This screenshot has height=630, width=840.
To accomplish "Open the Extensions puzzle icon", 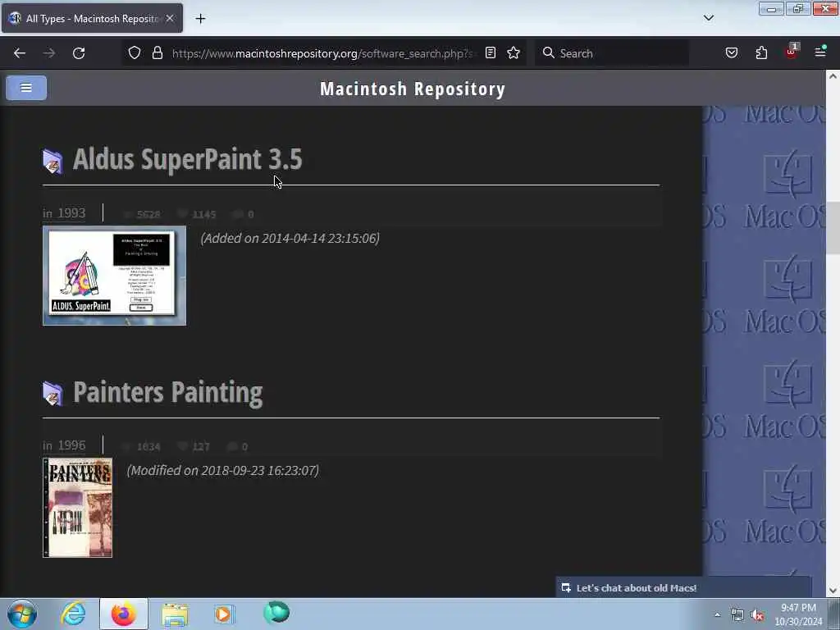I will [x=761, y=53].
